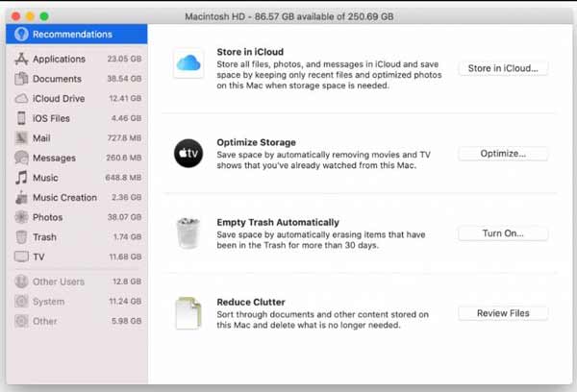Click the System label in sidebar
Screen dimensions: 577x392
(48, 302)
